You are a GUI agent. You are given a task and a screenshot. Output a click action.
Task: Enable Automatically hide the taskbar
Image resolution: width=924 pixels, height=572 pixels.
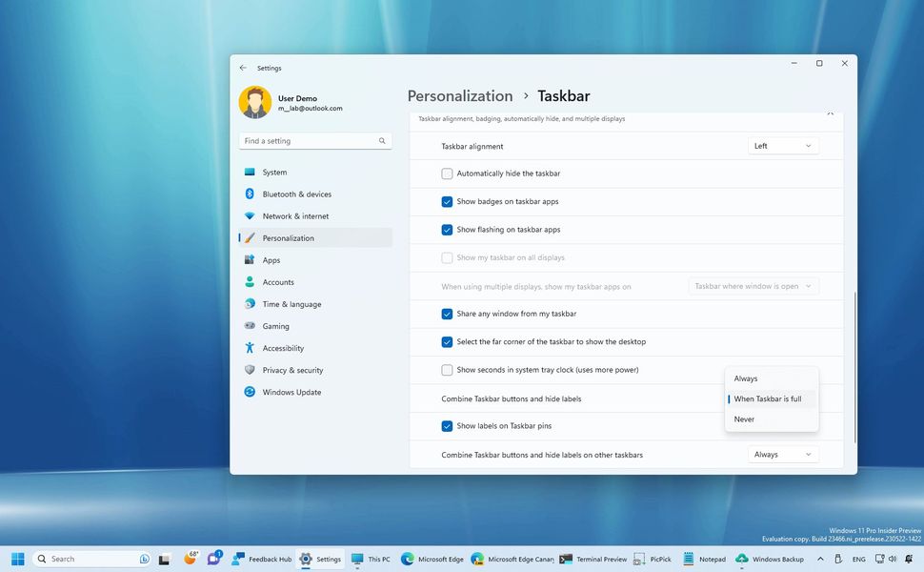click(x=447, y=174)
